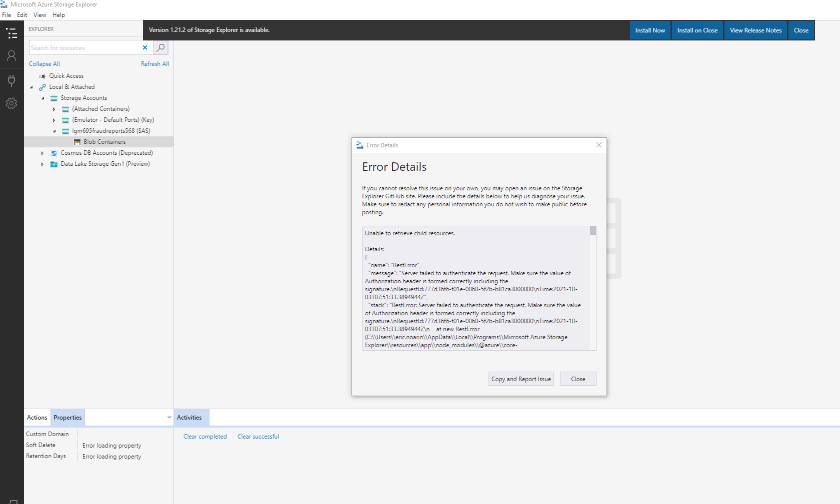Click Copy and Report Issue

coord(520,379)
